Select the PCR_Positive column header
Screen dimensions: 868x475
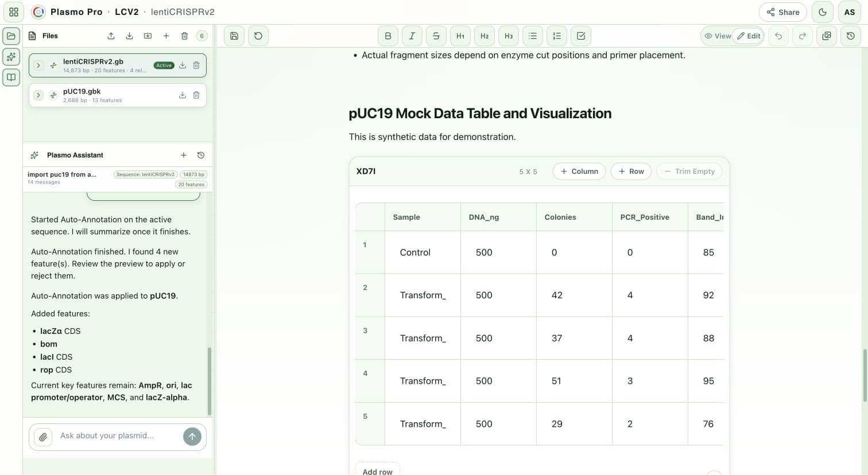pyautogui.click(x=650, y=217)
